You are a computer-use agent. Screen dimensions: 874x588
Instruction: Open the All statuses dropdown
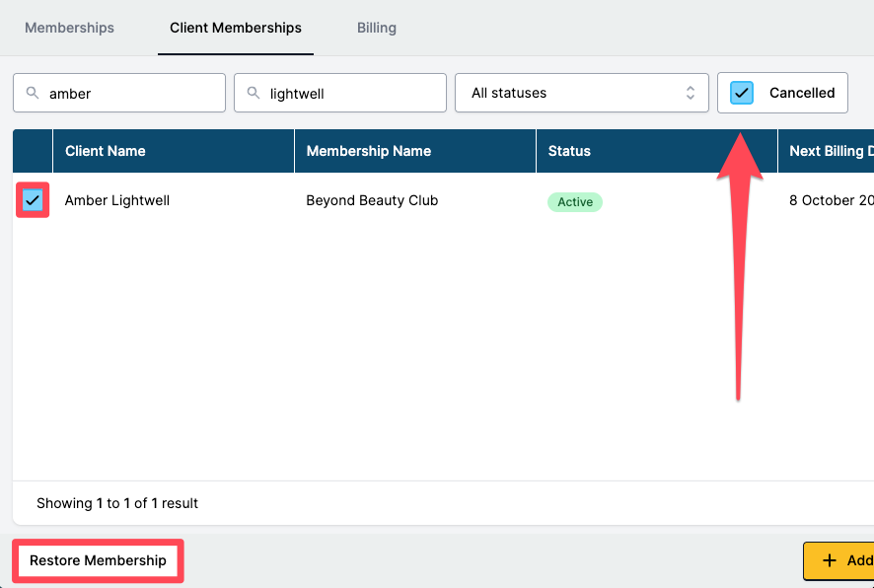(x=581, y=93)
